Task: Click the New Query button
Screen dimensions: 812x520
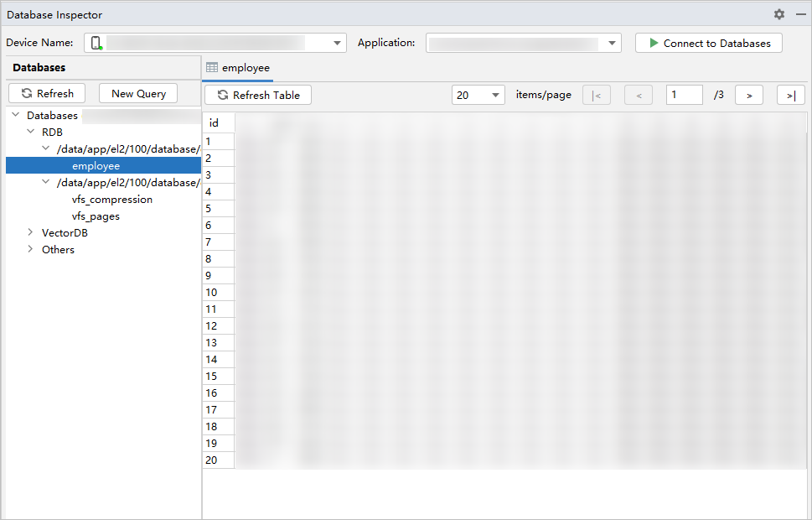Action: 138,93
